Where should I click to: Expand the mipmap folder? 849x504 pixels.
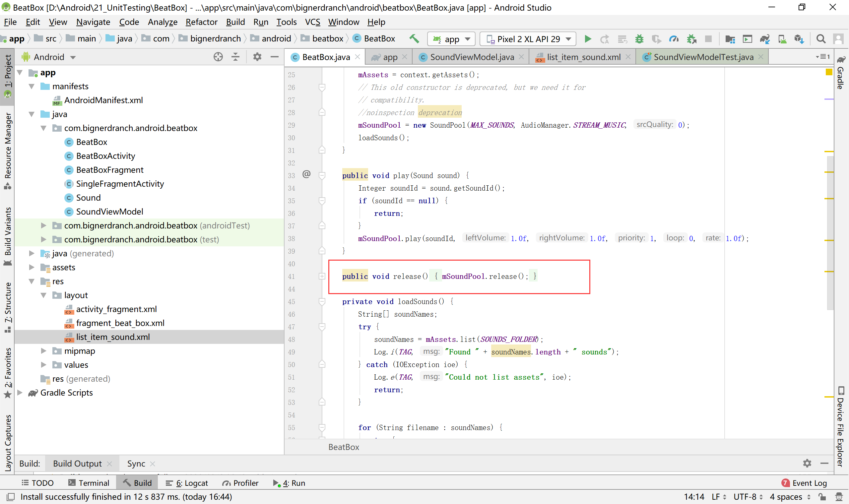pyautogui.click(x=43, y=351)
